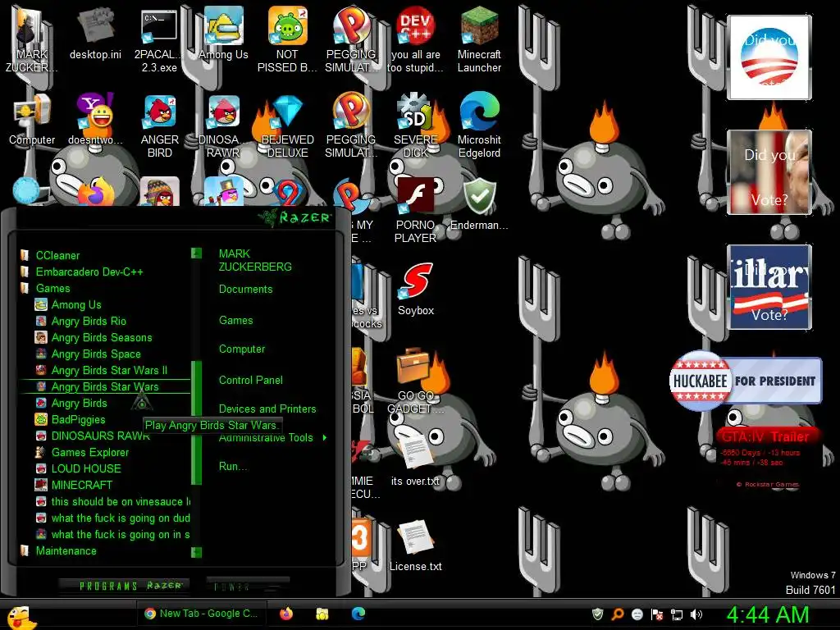Show the clock reading 4:44 AM
The image size is (840, 630).
tap(768, 614)
